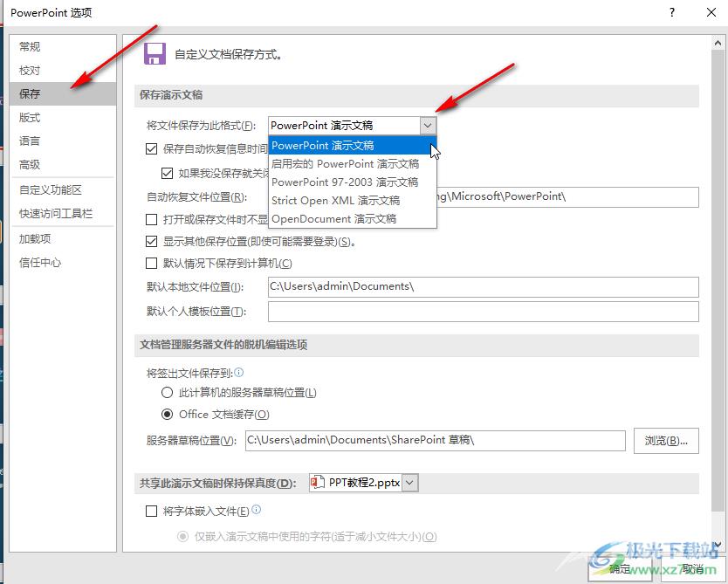
Task: Click the 默认本地文件位置 path field
Action: 484,287
